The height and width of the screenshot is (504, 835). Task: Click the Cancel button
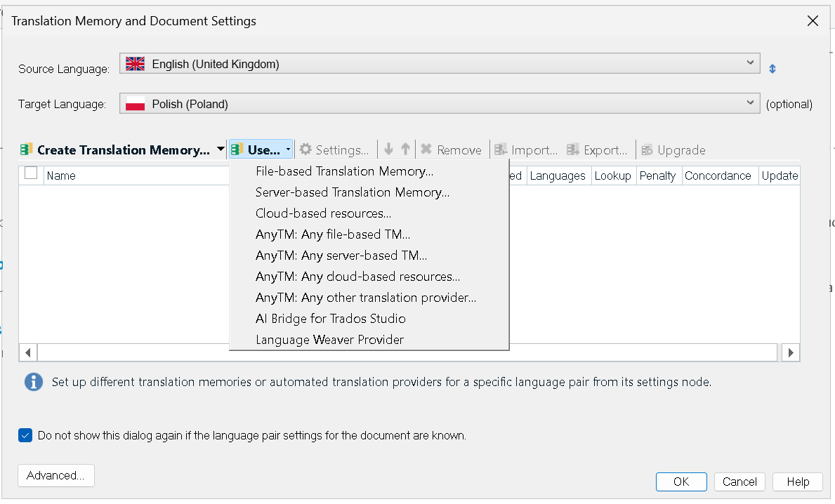click(x=739, y=482)
